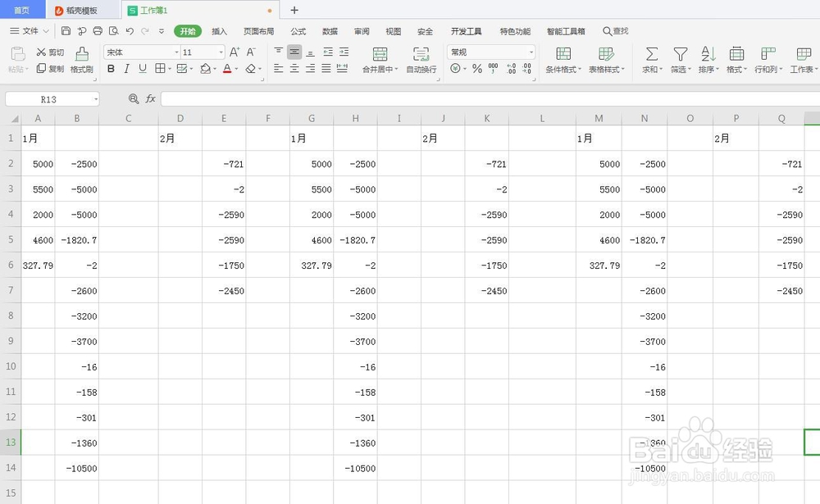
Task: Switch to the Page Layout (页面布局) tab
Action: click(259, 31)
